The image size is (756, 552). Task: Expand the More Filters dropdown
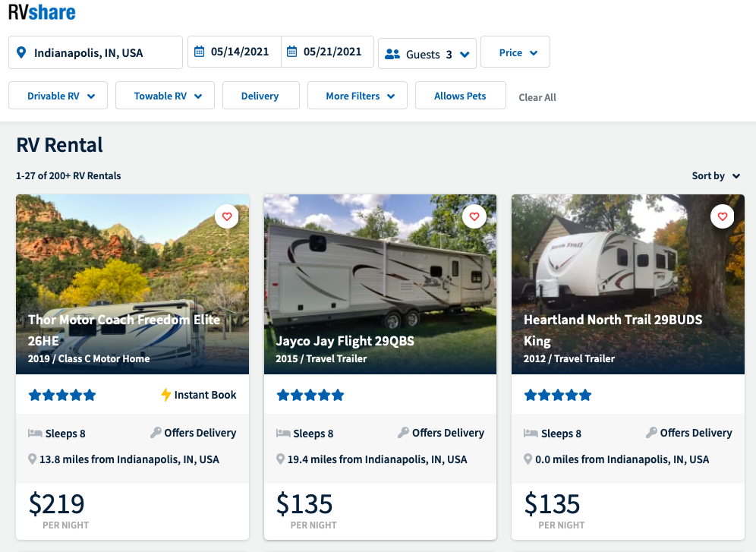coord(358,96)
